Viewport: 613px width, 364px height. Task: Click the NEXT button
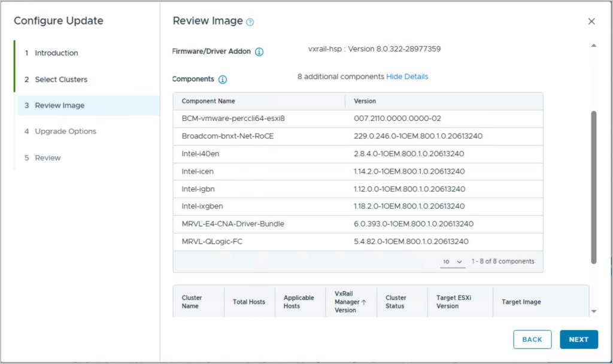[x=578, y=339]
